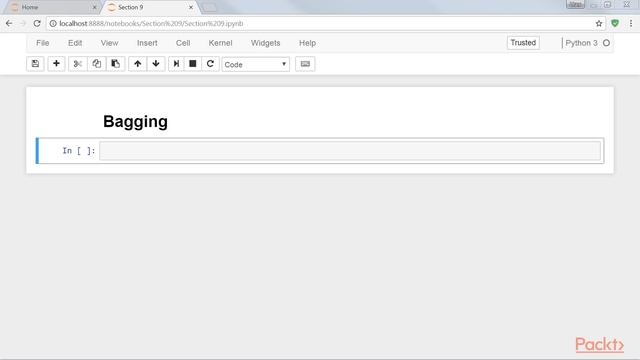Open the File menu
640x360 pixels.
click(42, 43)
